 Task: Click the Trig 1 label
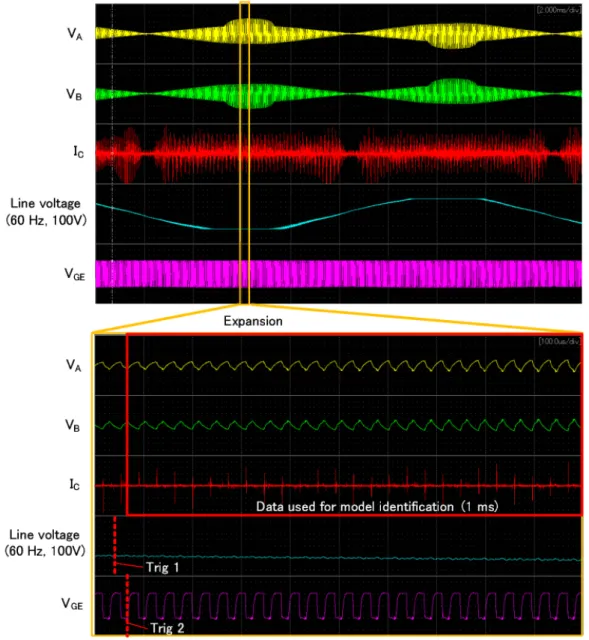[162, 567]
